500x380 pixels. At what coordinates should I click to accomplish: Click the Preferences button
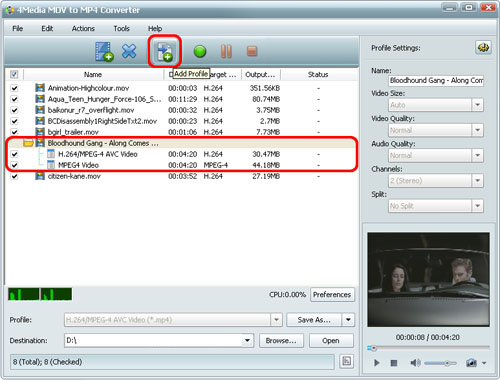click(332, 295)
